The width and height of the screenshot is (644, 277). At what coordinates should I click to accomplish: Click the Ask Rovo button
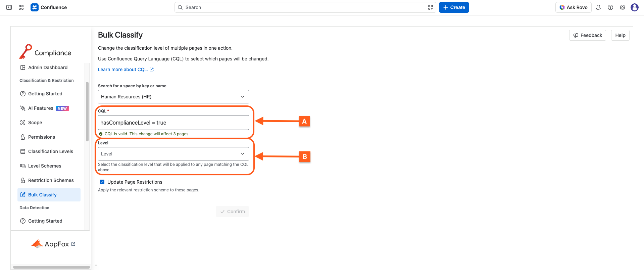point(574,7)
